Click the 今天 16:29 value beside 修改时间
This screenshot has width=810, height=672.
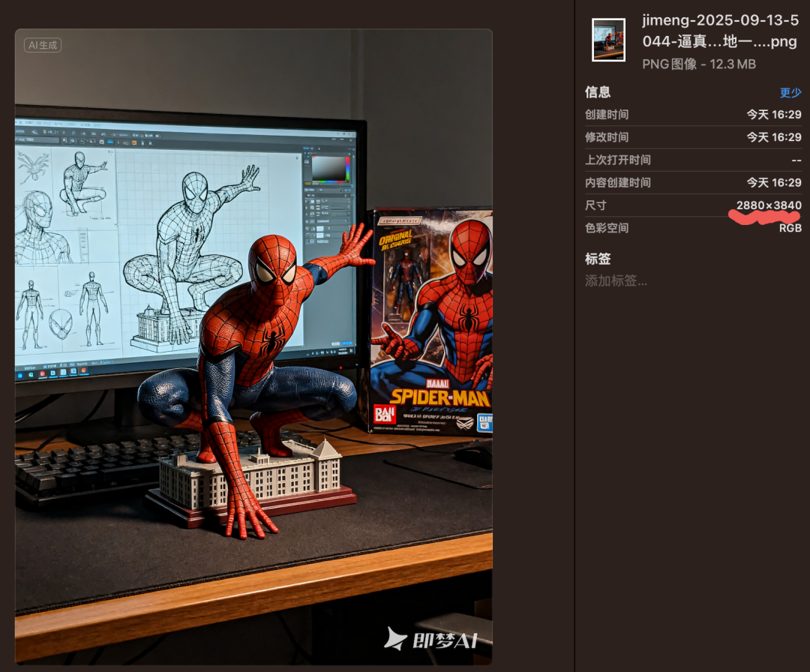774,137
